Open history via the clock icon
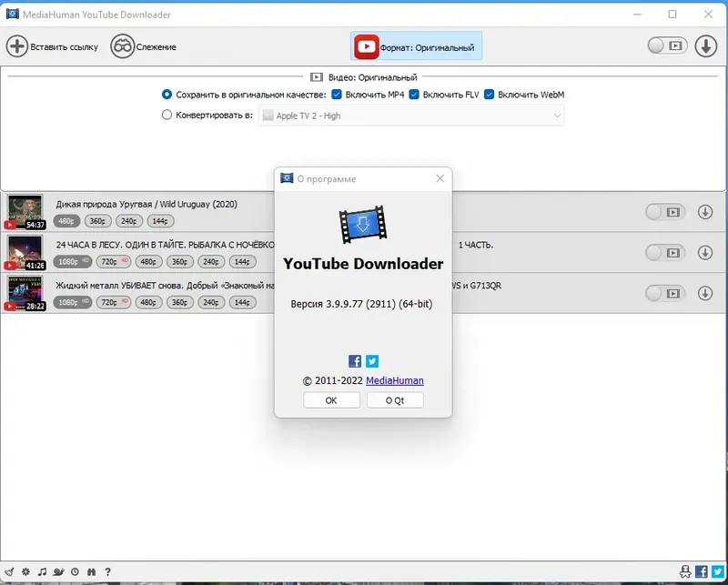 75,571
